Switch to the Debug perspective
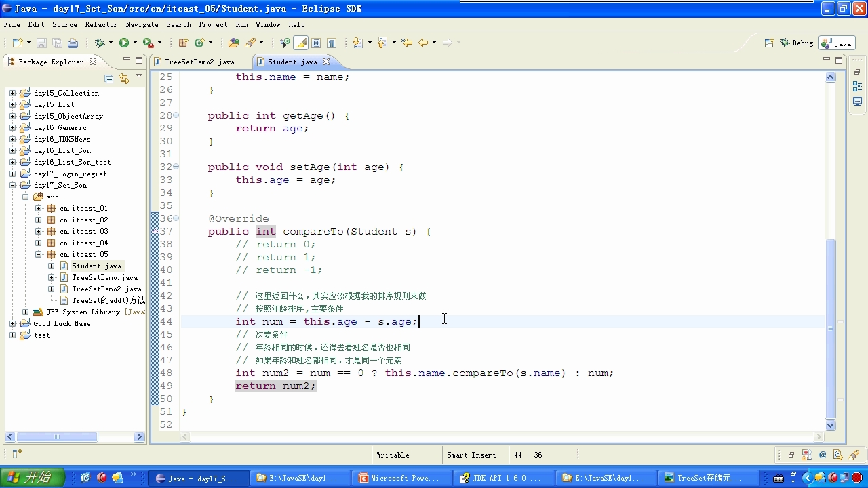Viewport: 868px width, 488px height. pyautogui.click(x=796, y=43)
